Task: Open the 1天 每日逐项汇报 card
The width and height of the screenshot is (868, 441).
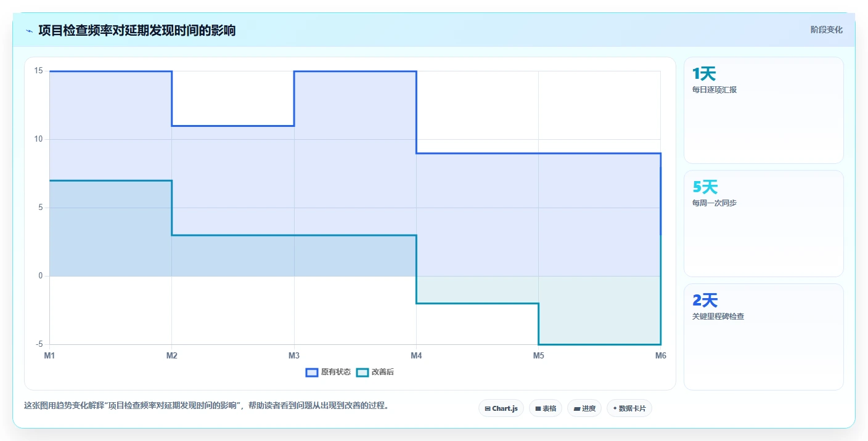Action: (763, 110)
